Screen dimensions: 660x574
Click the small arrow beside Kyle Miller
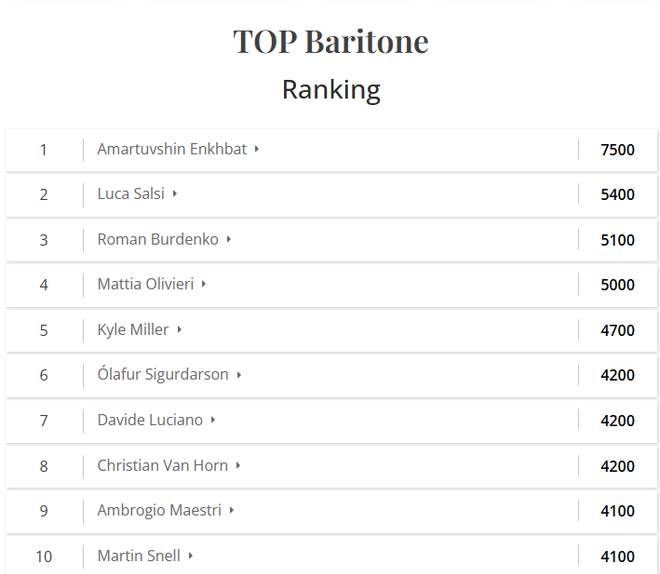pos(179,330)
